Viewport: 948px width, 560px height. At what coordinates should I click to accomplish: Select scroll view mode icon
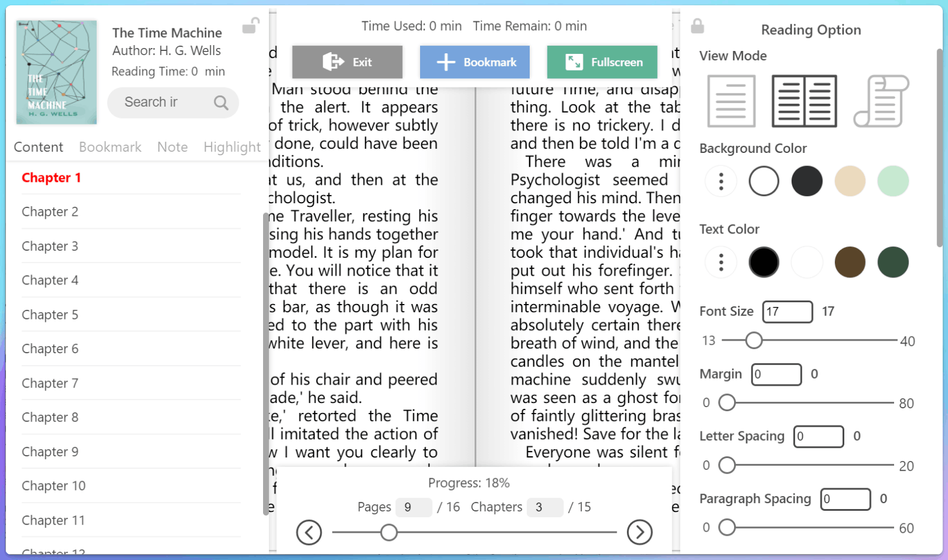tap(881, 101)
